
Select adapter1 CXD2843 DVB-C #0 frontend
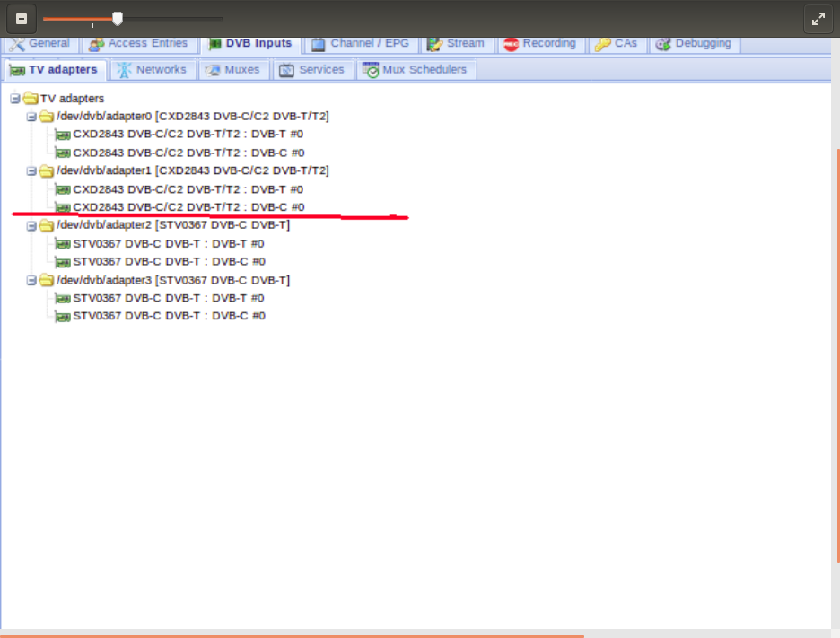pyautogui.click(x=188, y=206)
